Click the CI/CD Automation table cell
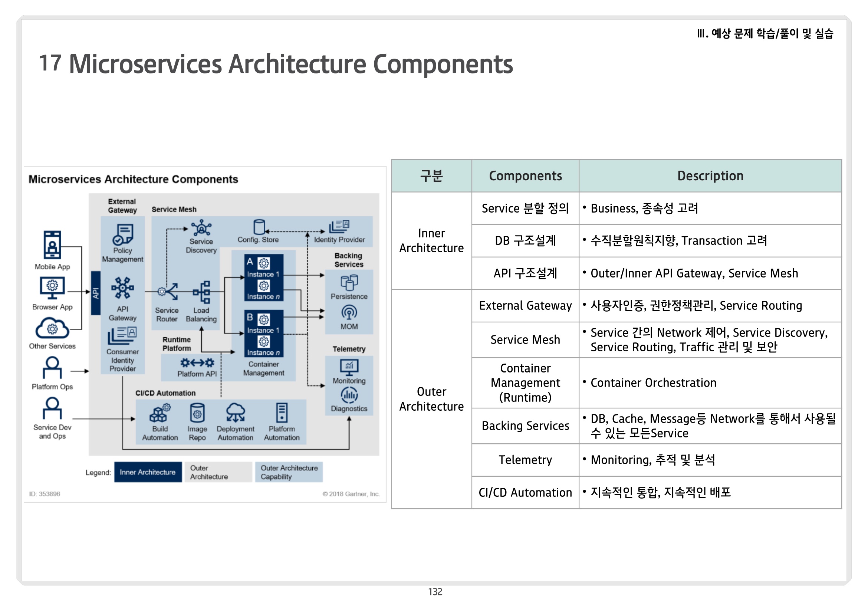The width and height of the screenshot is (868, 601). [525, 492]
